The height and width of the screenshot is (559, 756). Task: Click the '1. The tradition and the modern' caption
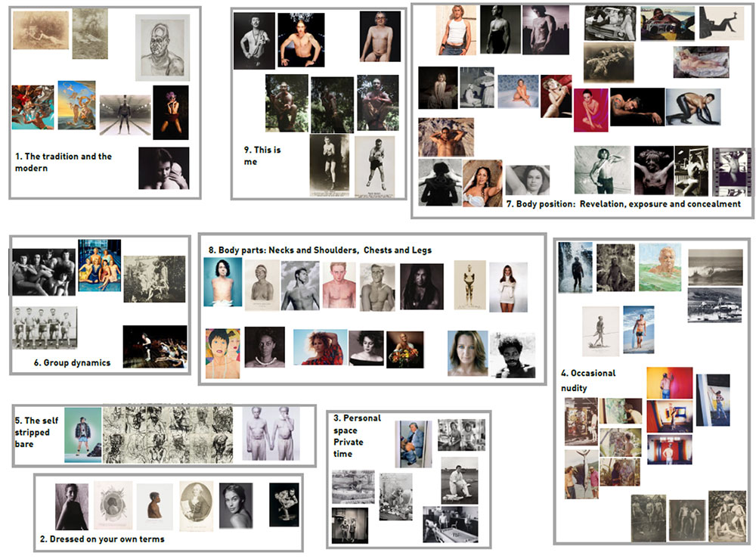(64, 162)
